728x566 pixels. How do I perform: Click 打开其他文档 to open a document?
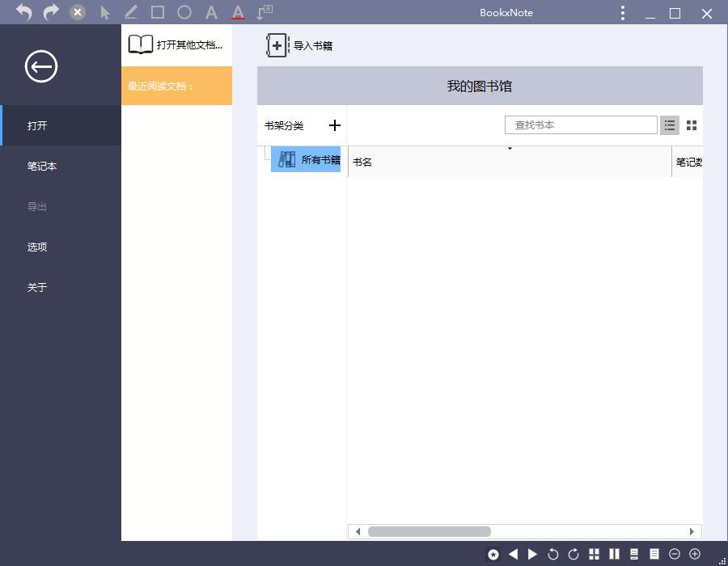(x=176, y=44)
